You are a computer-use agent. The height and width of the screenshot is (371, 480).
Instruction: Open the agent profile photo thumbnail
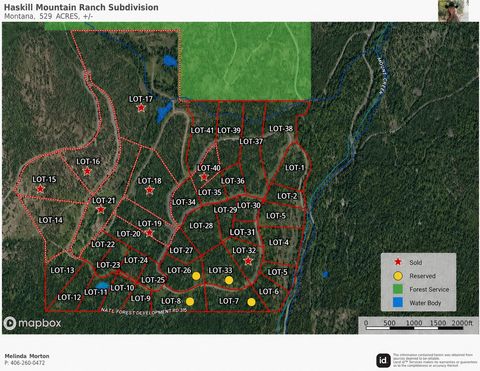click(453, 11)
